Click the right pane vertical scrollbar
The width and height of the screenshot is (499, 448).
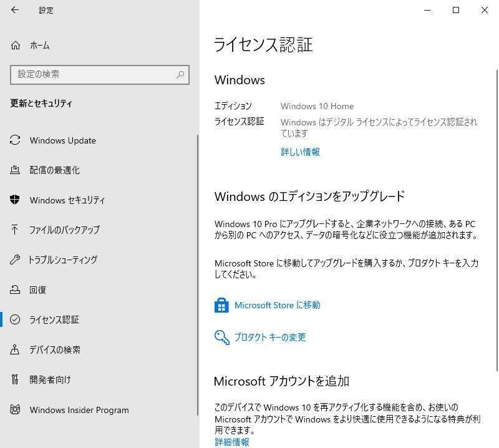click(x=497, y=220)
